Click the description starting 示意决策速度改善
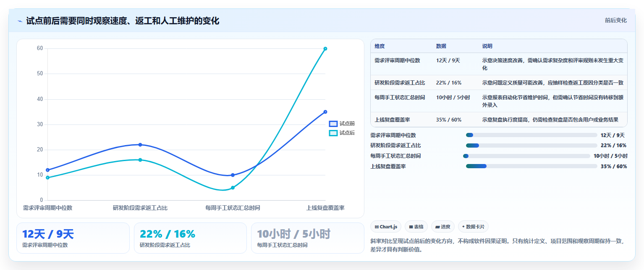The width and height of the screenshot is (644, 270). (552, 64)
